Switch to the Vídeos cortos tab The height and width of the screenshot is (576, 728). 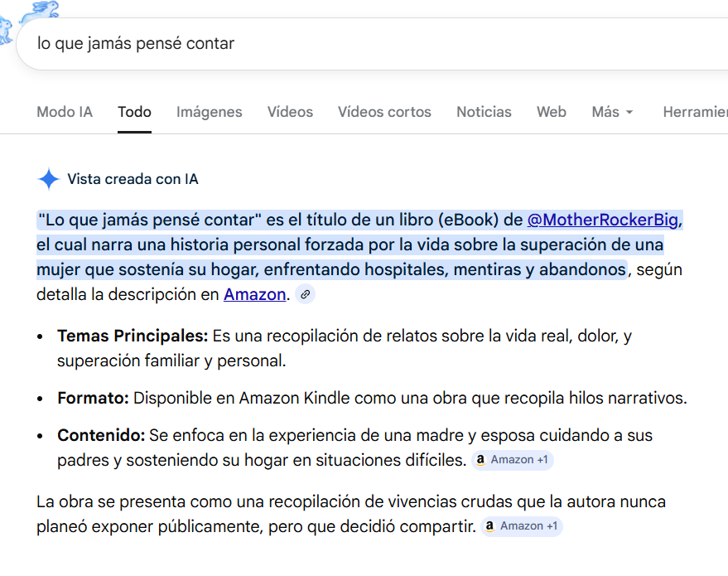384,112
